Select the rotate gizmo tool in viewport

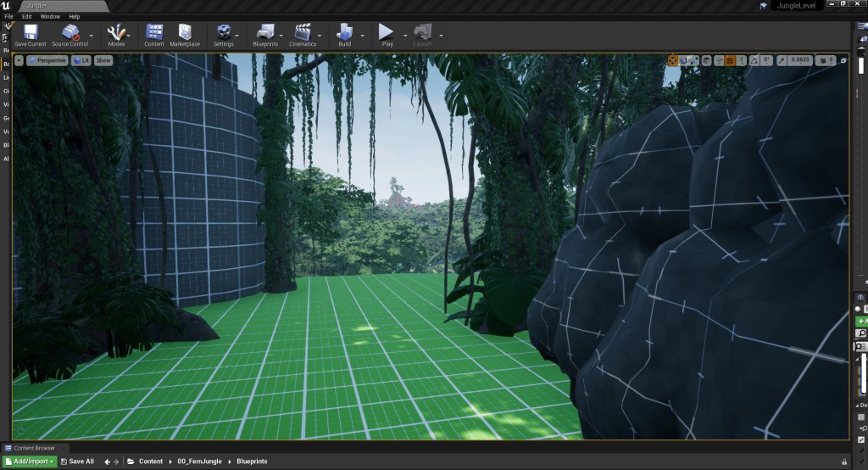[683, 60]
